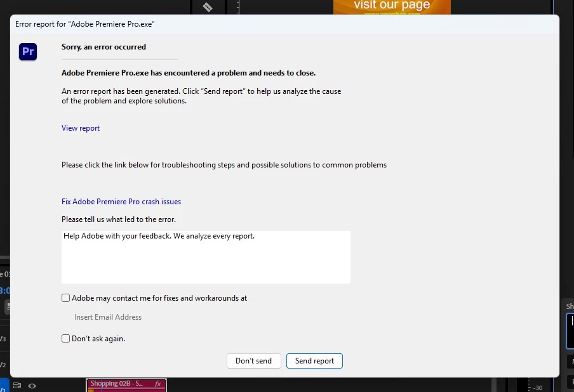
Task: Click the dialog title 'Error report for Adobe Premiere Pro.exe'
Action: pyautogui.click(x=85, y=24)
